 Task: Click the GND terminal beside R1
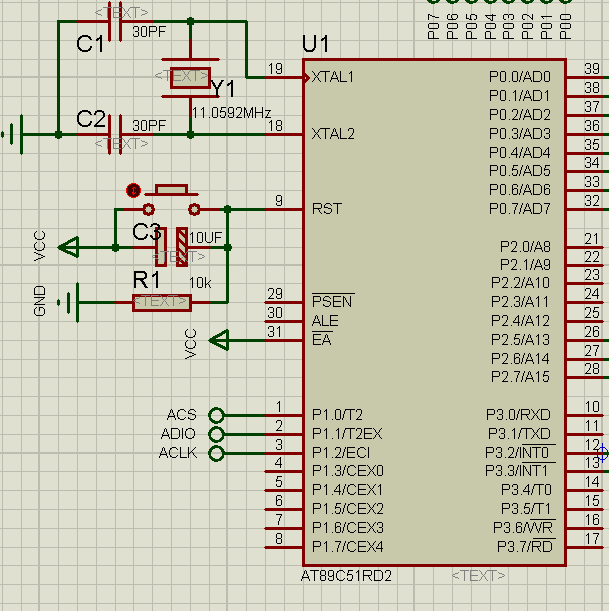click(69, 302)
